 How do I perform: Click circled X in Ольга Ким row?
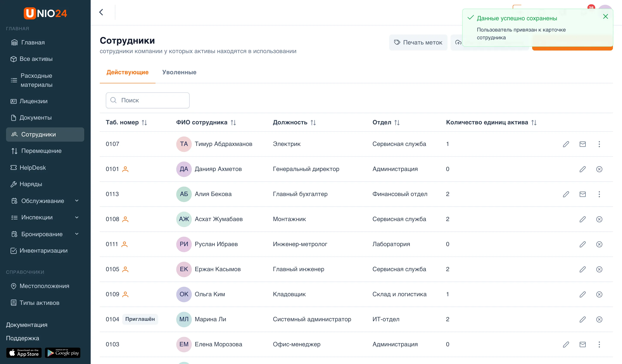599,294
